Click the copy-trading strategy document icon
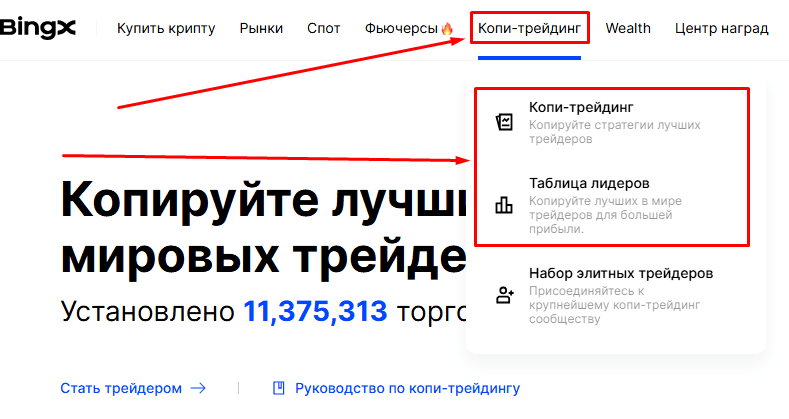This screenshot has height=419, width=789. click(504, 122)
